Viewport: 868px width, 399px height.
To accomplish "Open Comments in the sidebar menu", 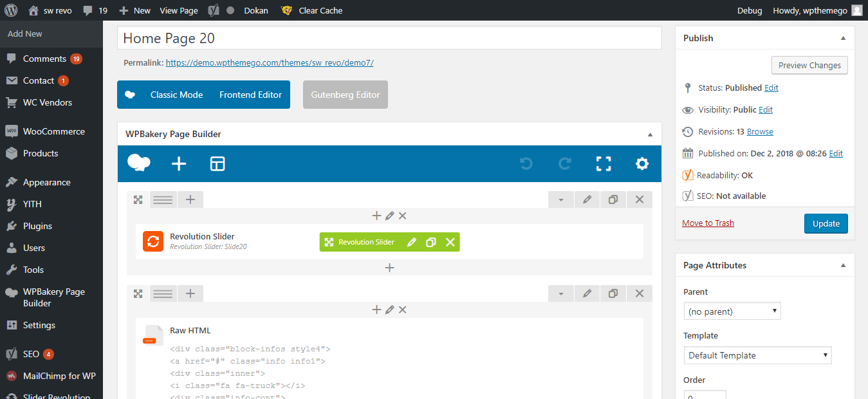I will click(44, 59).
